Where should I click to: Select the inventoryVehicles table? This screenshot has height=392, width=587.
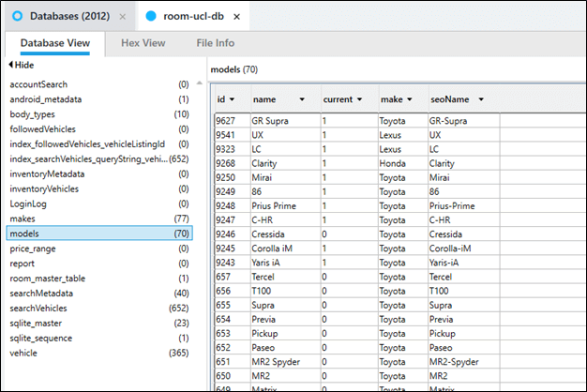99,189
